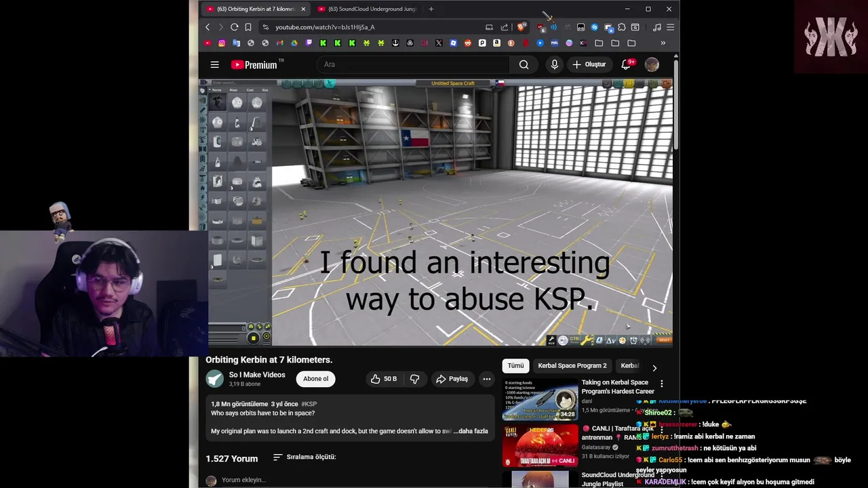Dislike the video

click(x=414, y=379)
